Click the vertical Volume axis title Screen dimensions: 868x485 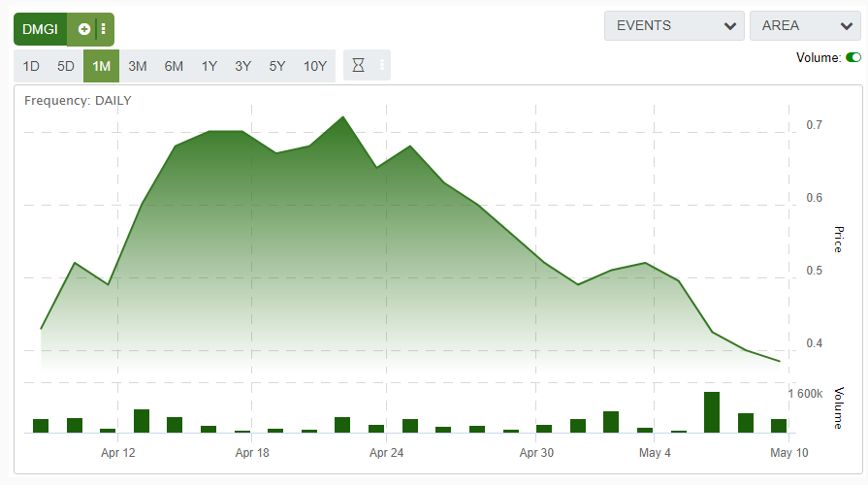click(x=839, y=408)
